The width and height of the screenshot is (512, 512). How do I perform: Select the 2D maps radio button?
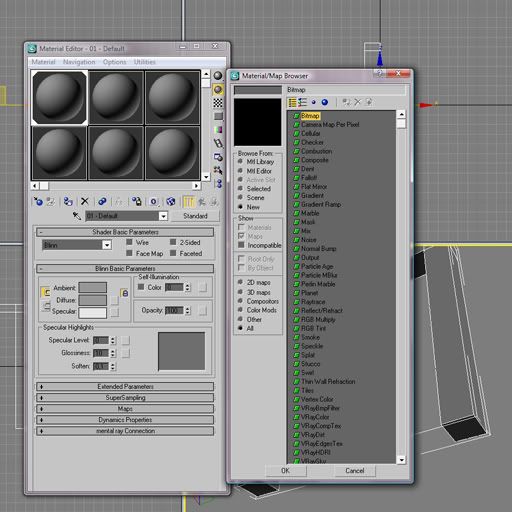pyautogui.click(x=240, y=282)
